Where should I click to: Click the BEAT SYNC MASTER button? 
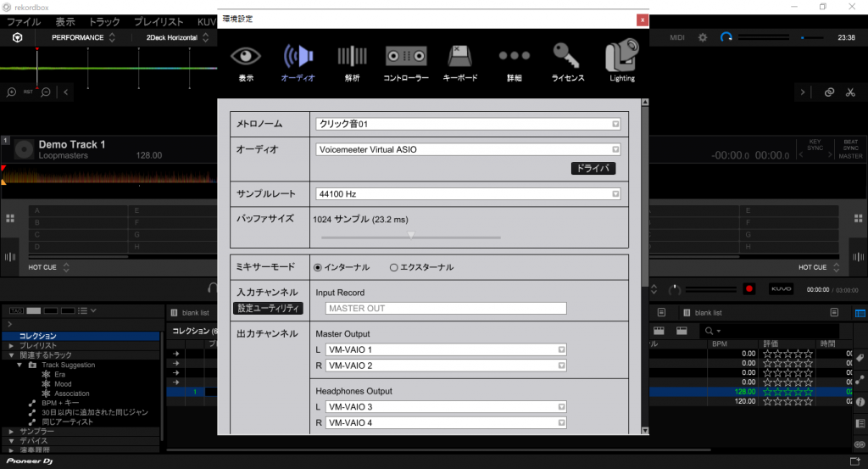pos(850,149)
